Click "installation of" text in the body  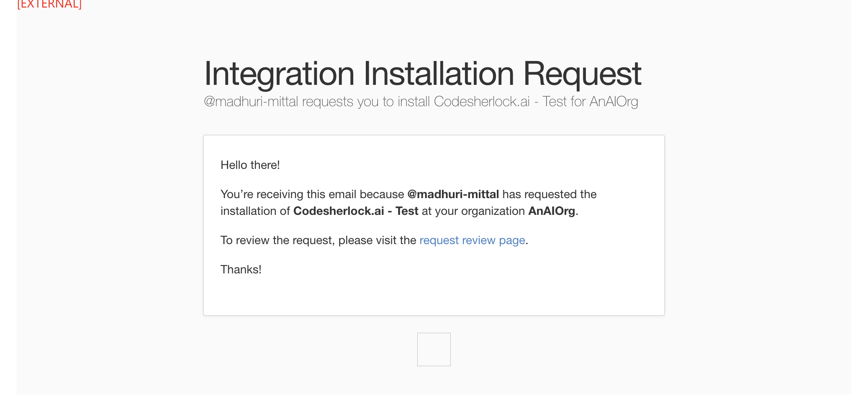[255, 211]
